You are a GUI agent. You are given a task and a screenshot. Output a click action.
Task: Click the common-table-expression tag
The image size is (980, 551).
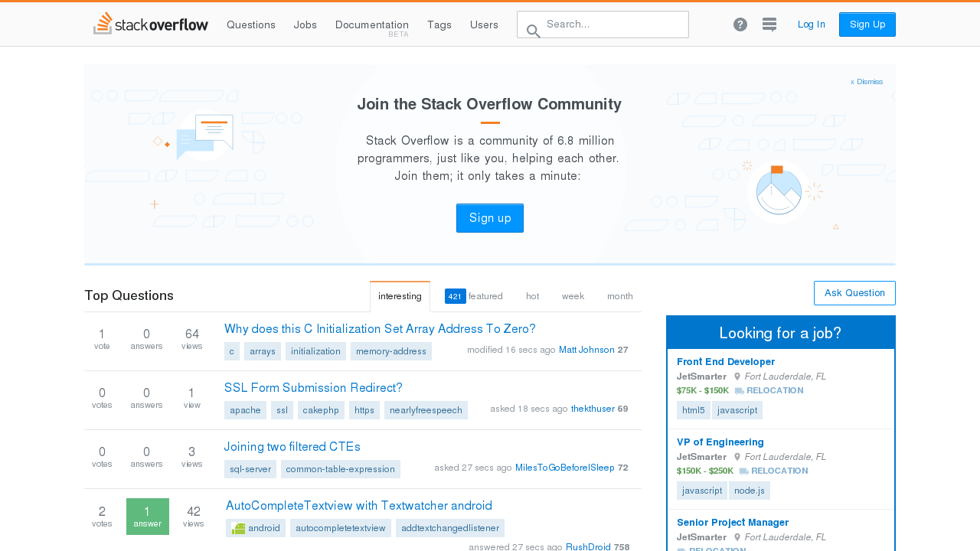click(x=341, y=469)
